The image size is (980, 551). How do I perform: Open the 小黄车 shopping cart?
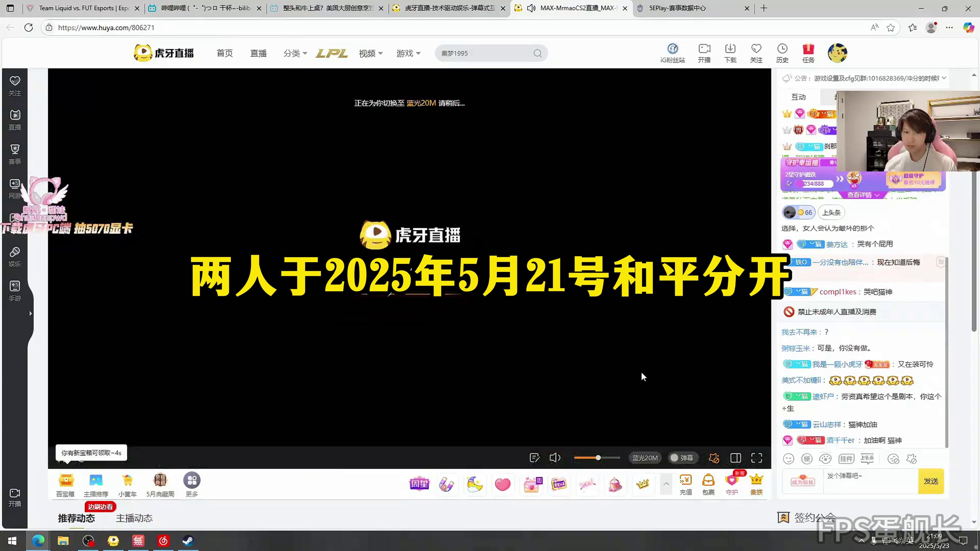pos(127,485)
